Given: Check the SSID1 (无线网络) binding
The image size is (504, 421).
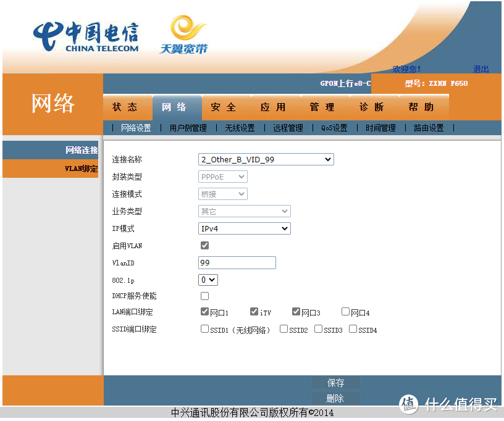Looking at the screenshot, I should tap(204, 328).
